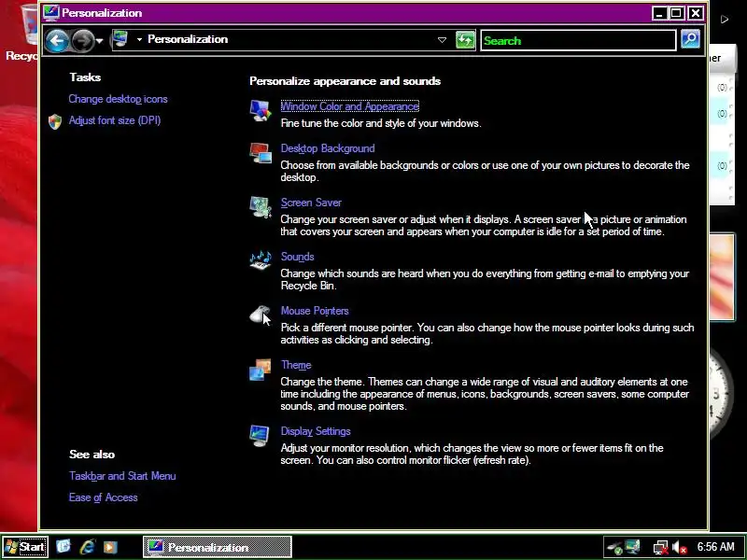Viewport: 747px width, 560px height.
Task: Click the Safely Remove Hardware tray icon
Action: pyautogui.click(x=614, y=548)
